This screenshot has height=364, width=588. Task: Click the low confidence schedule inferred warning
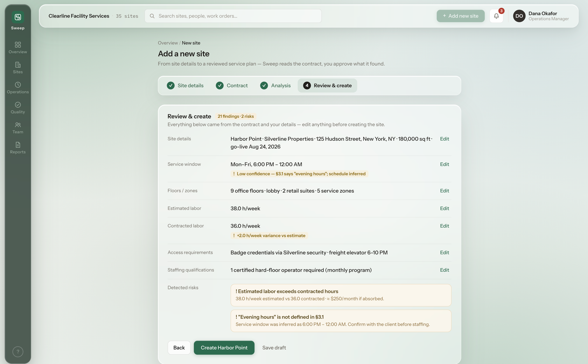299,174
